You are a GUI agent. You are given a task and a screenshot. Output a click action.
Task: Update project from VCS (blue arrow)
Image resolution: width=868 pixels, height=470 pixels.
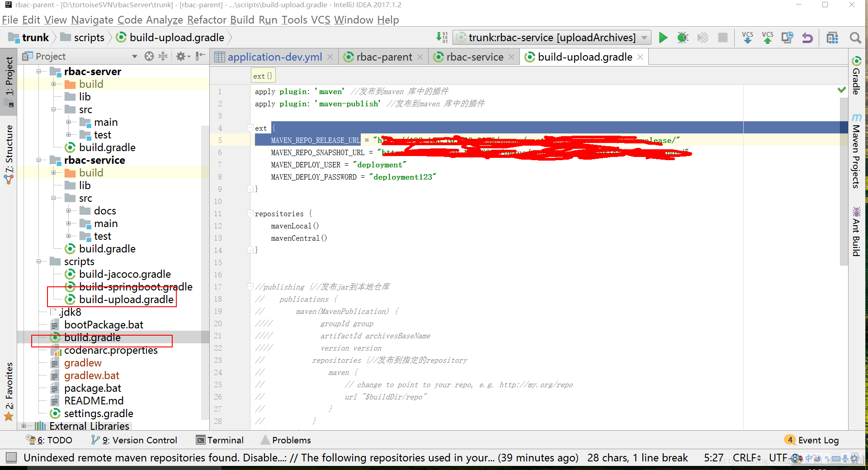tap(747, 38)
